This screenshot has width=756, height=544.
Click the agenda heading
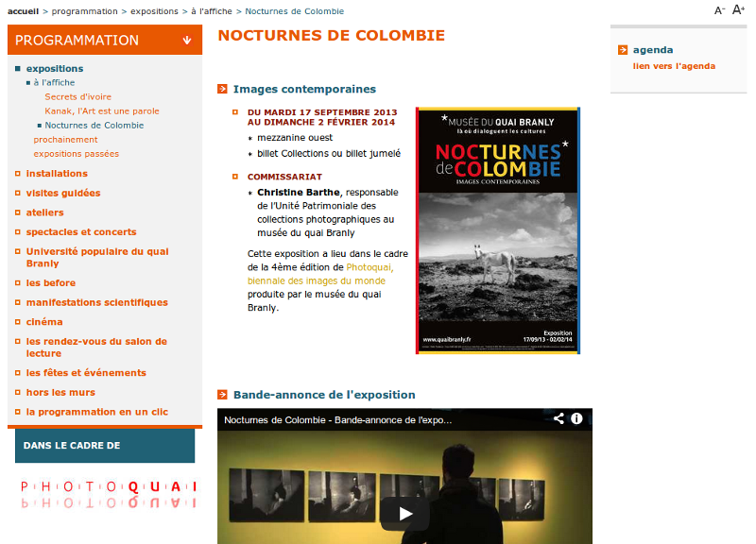pos(653,50)
